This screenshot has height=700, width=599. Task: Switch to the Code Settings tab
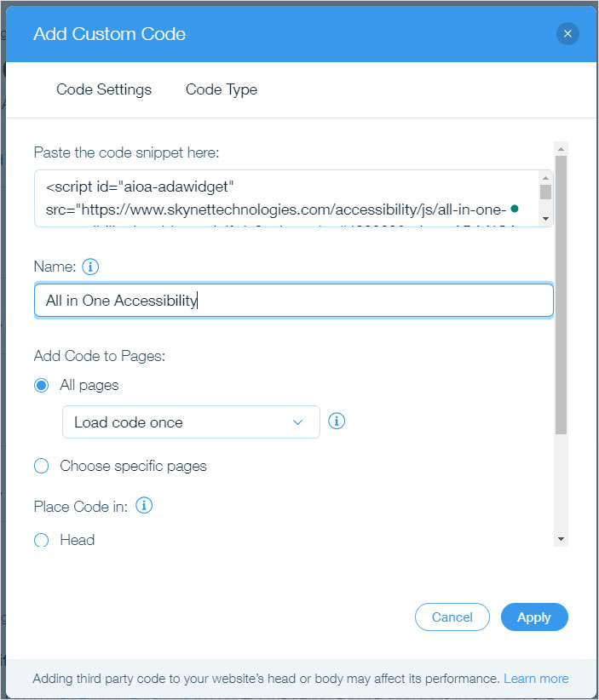pos(104,89)
